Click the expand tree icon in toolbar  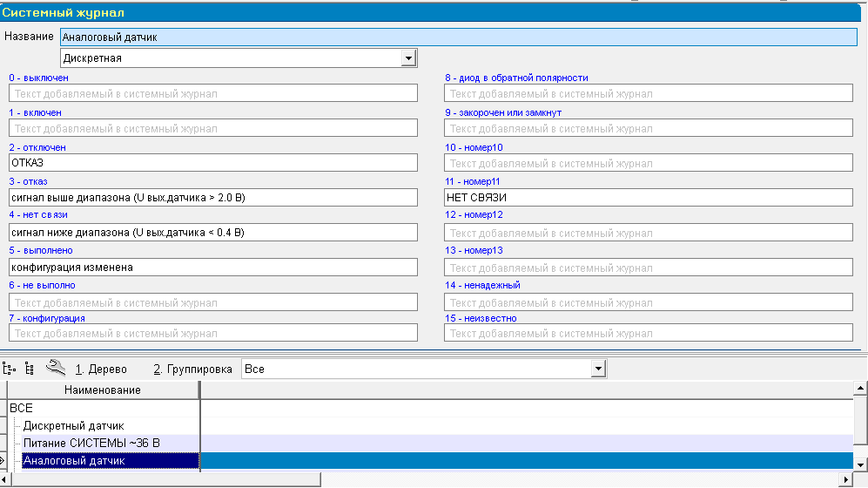pyautogui.click(x=10, y=369)
